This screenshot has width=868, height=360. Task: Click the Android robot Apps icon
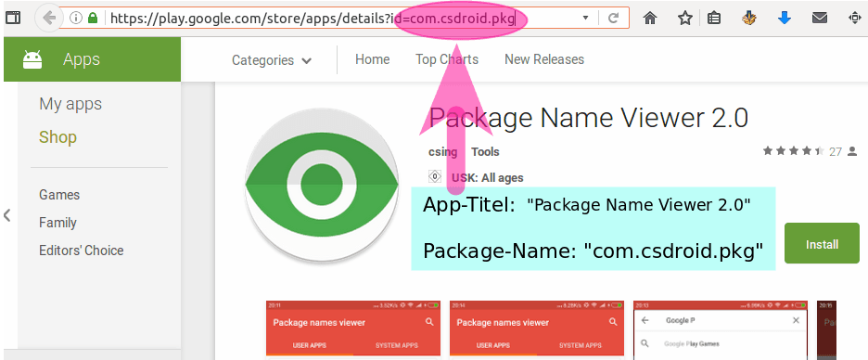pyautogui.click(x=32, y=59)
